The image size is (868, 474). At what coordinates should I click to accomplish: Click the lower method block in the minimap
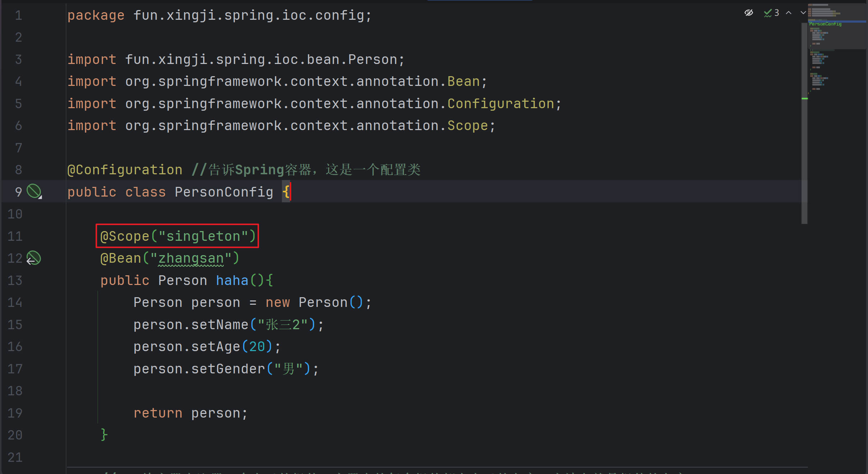coord(818,81)
